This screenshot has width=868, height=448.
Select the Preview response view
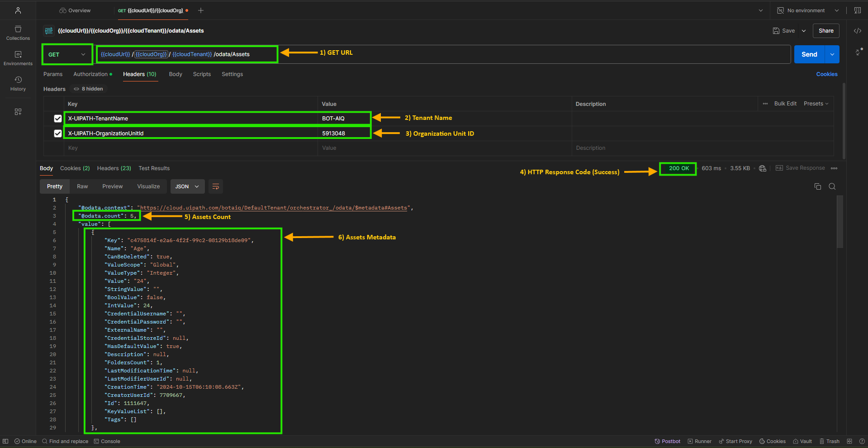(x=113, y=186)
